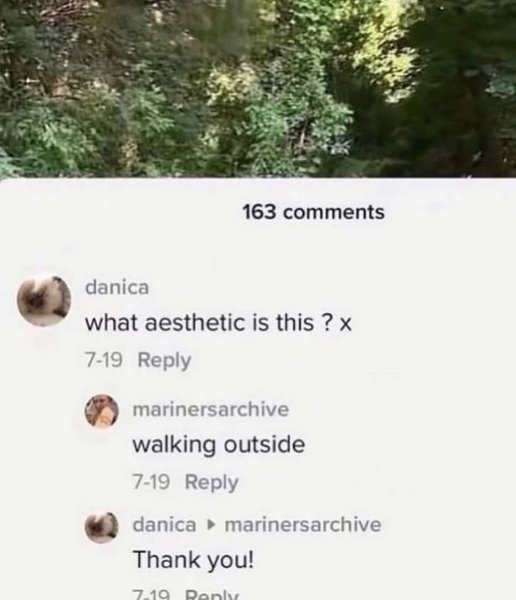This screenshot has width=516, height=600.
Task: Open danica's profile picture on top comment
Action: pos(44,301)
